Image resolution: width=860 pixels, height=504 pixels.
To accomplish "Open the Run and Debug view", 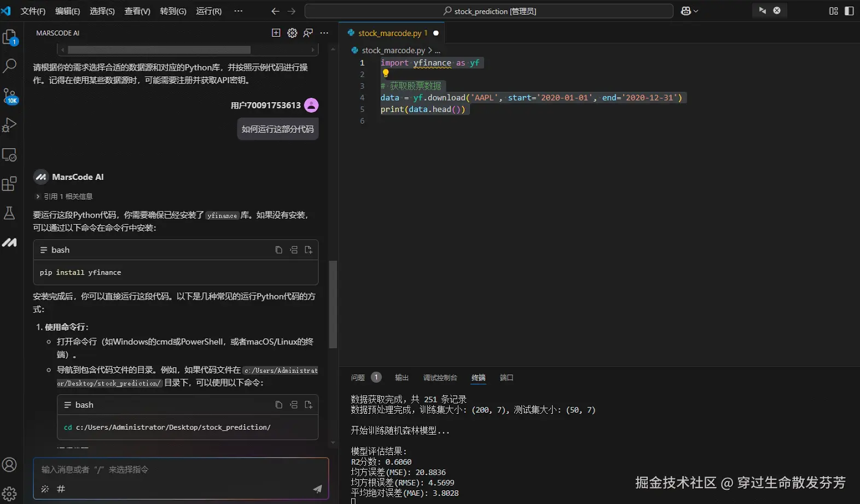I will click(x=10, y=125).
